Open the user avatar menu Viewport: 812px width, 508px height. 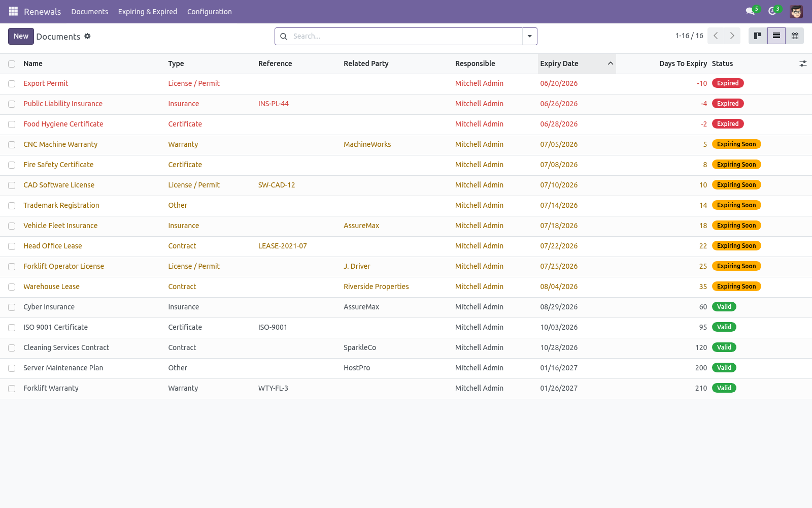coord(796,11)
